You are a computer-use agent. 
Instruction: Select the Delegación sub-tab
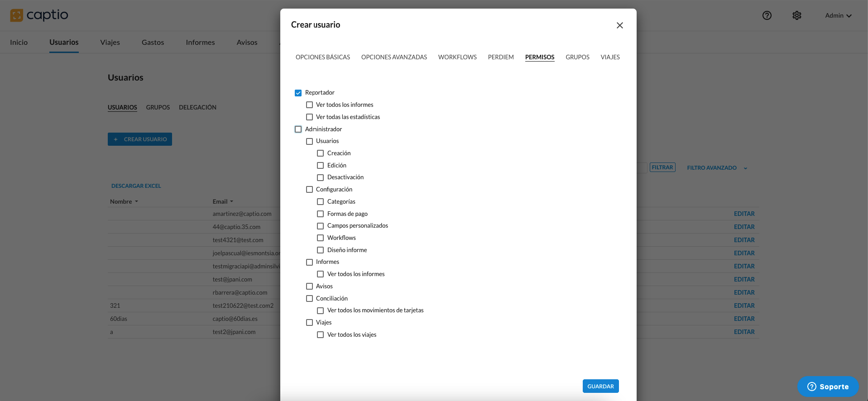pyautogui.click(x=197, y=108)
